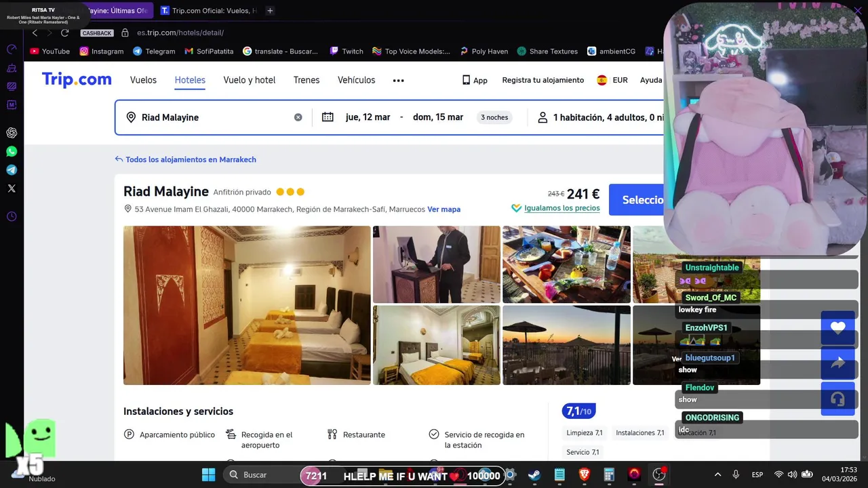Open the ChatGPT icon in browser sidebar

pos(12,133)
